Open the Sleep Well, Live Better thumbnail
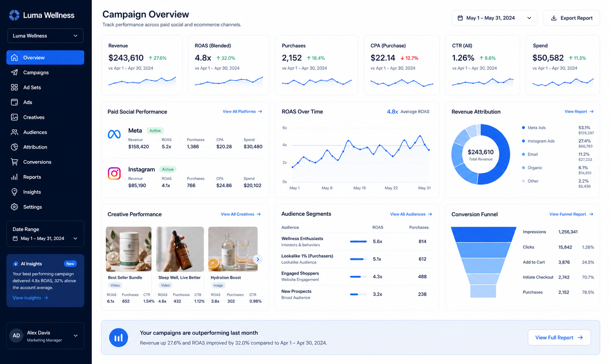Image resolution: width=610 pixels, height=364 pixels. [x=180, y=249]
